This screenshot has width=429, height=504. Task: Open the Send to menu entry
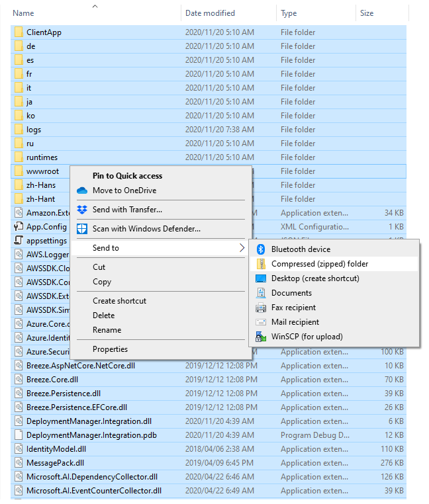(160, 248)
